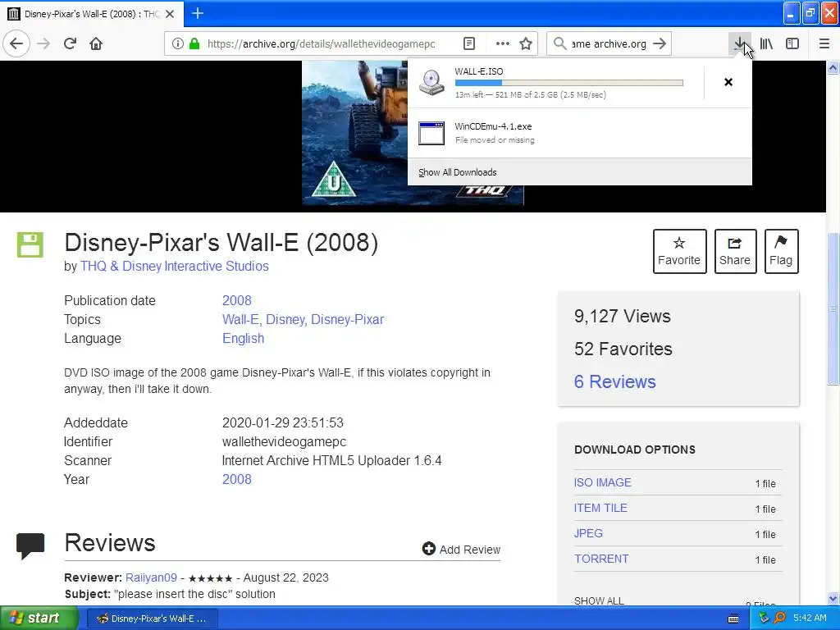
Task: Open the English language link
Action: click(243, 339)
